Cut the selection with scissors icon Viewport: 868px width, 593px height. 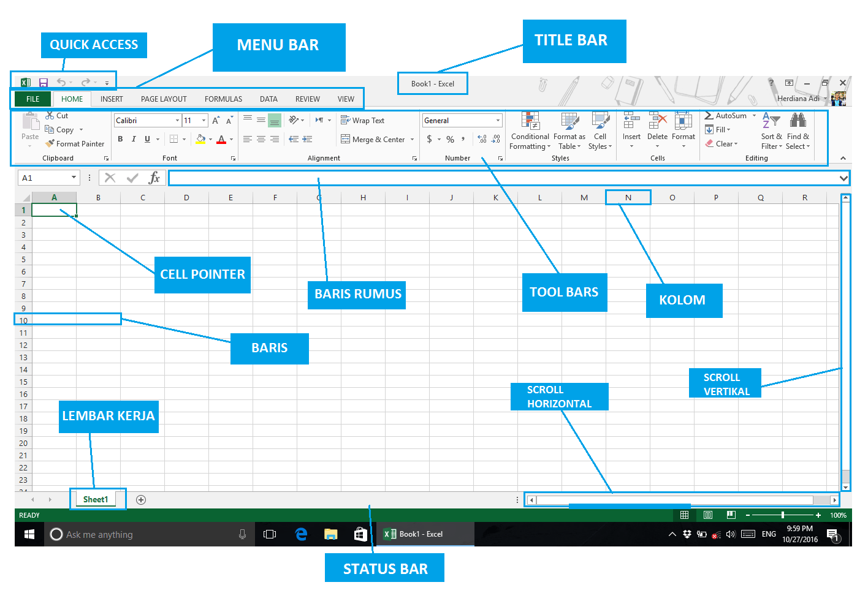point(50,115)
